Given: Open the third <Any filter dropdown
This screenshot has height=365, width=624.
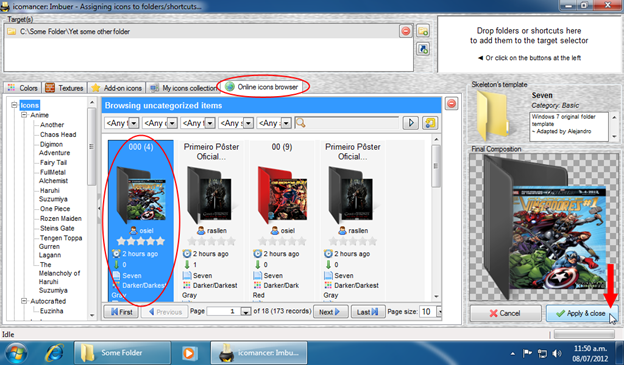Looking at the screenshot, I should point(210,123).
